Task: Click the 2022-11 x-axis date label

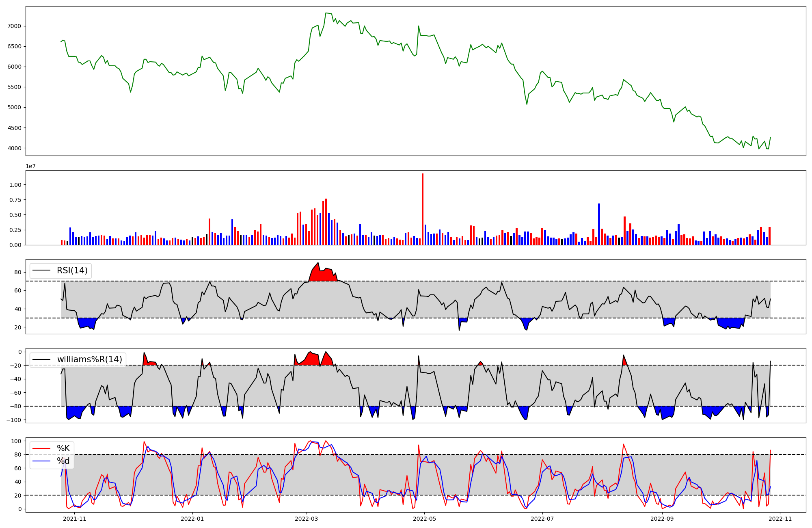Action: (780, 519)
